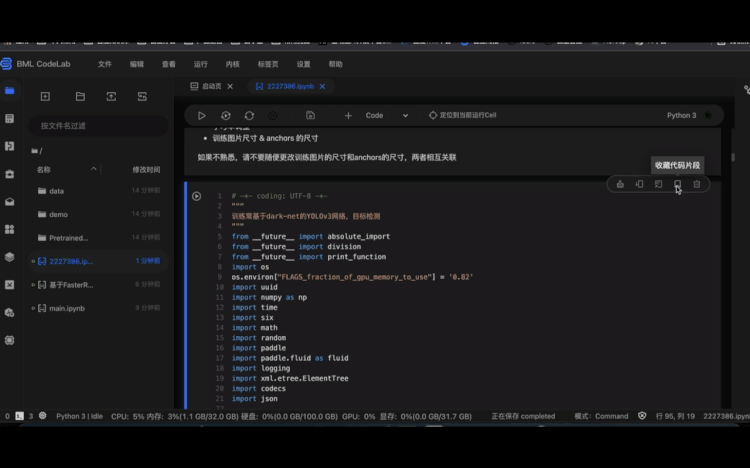Click the 行 95, 列 19 cursor position
This screenshot has width=750, height=468.
coord(675,416)
